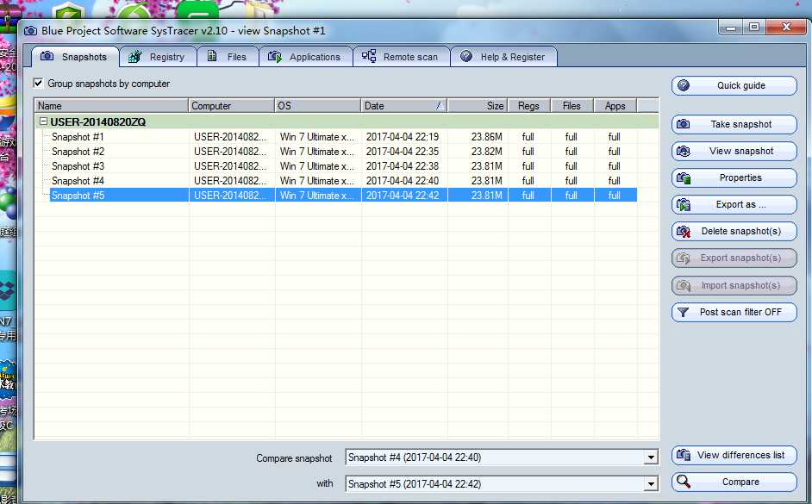The height and width of the screenshot is (504, 812).
Task: Click the View differences list icon
Action: pos(684,455)
